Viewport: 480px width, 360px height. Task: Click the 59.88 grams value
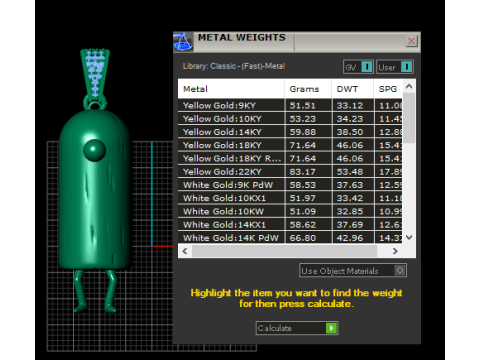coord(302,132)
